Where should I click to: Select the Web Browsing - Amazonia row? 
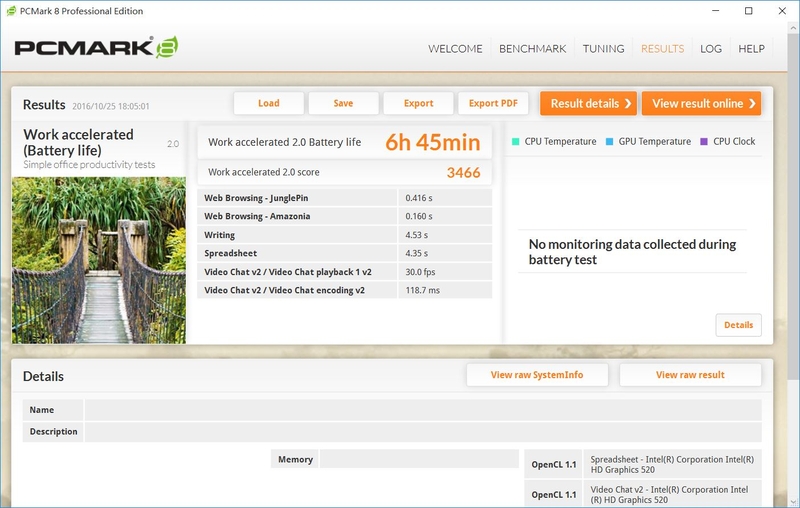(x=344, y=216)
